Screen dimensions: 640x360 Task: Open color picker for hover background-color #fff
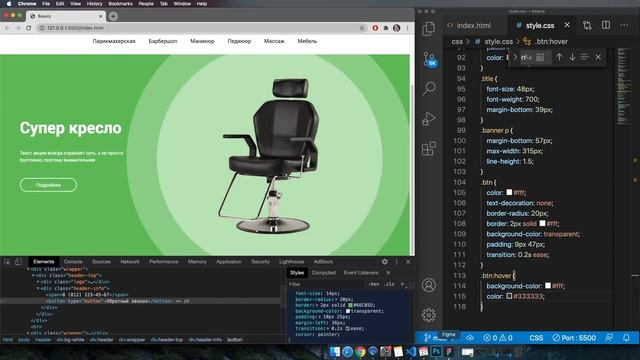tap(548, 285)
